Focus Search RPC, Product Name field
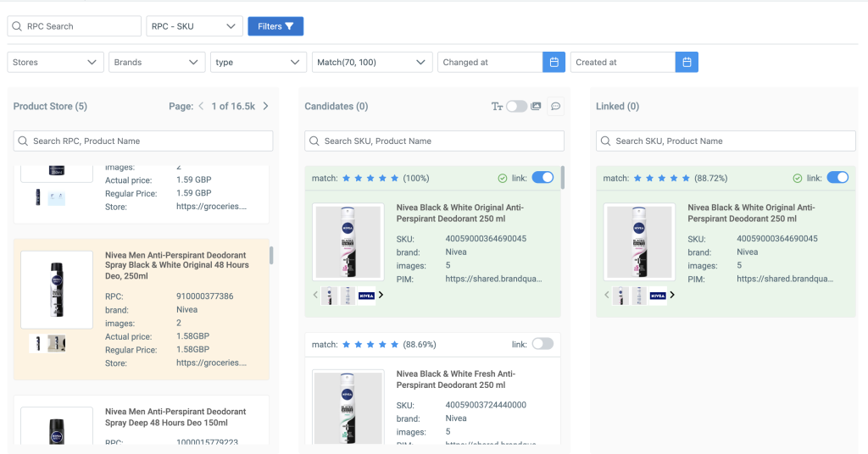 click(142, 141)
